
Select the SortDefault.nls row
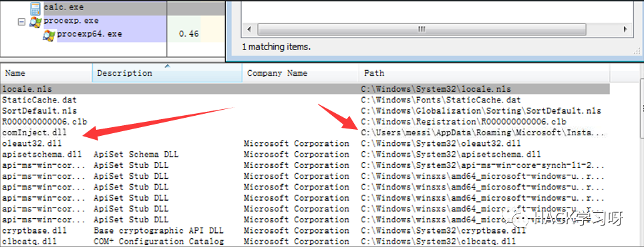[x=305, y=110]
